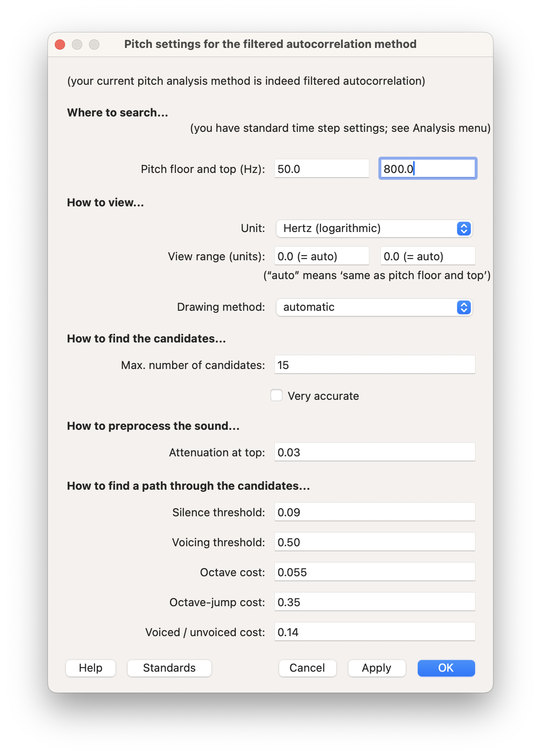The height and width of the screenshot is (756, 541).
Task: Edit the Attenuation at top field
Action: coord(375,452)
